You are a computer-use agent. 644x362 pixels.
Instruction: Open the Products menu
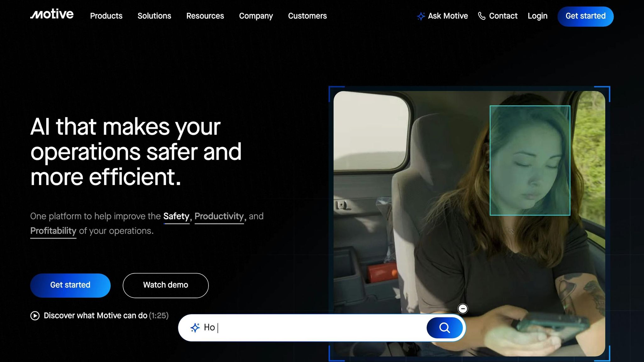point(106,16)
